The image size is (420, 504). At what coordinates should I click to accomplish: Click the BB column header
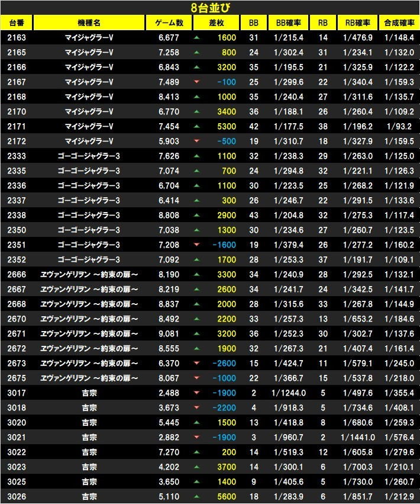point(254,23)
